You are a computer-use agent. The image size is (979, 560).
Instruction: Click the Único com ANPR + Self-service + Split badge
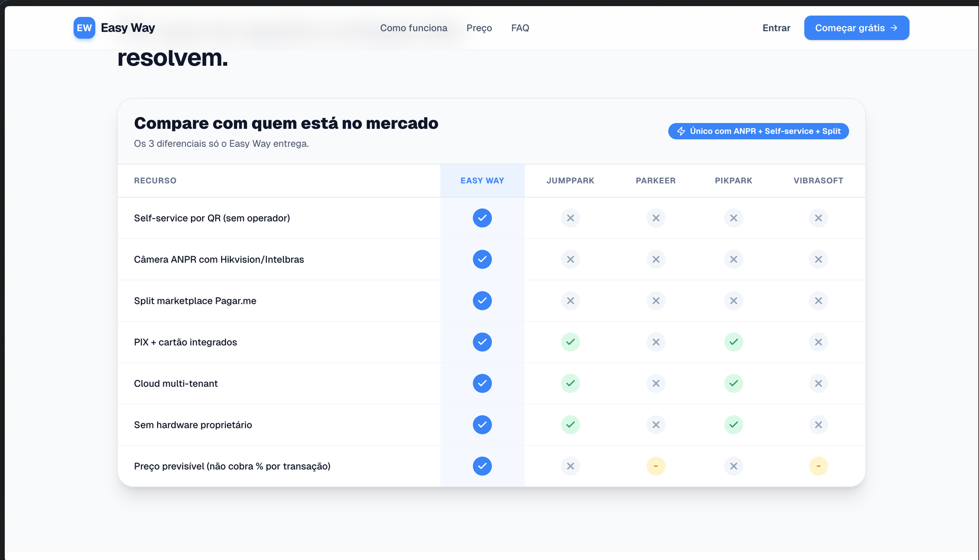(758, 131)
